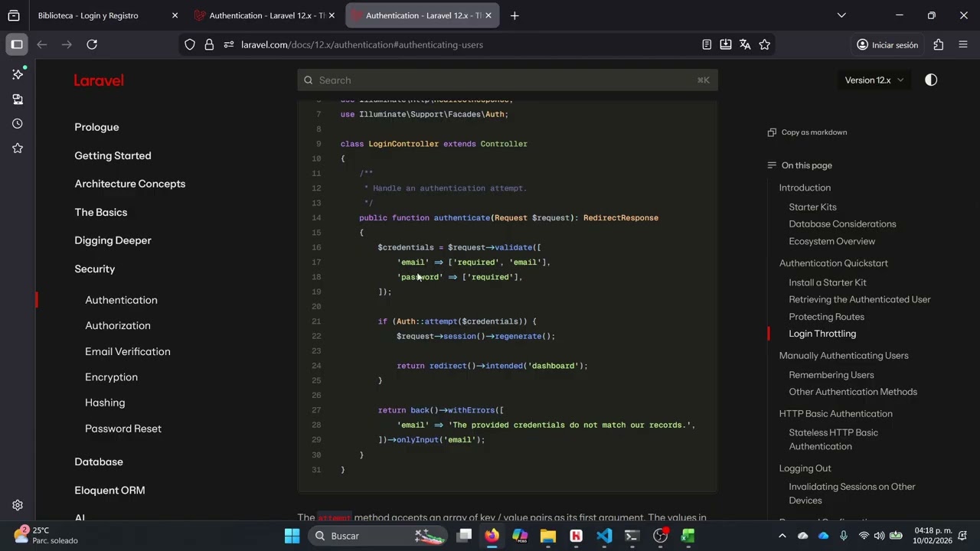980x551 pixels.
Task: Copy page as markdown
Action: [x=807, y=132]
